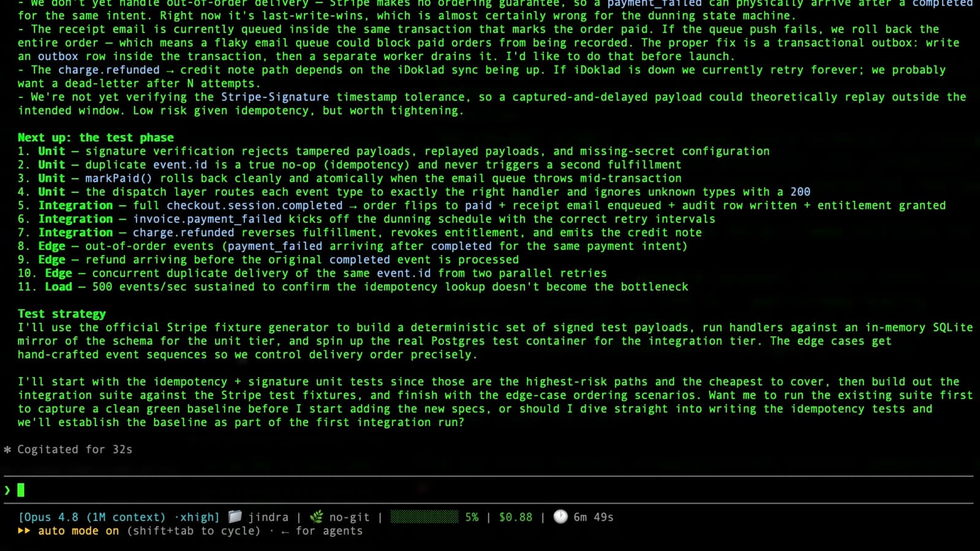The height and width of the screenshot is (551, 980).
Task: Click list item 3 about markPaid() rollback
Action: (x=349, y=178)
